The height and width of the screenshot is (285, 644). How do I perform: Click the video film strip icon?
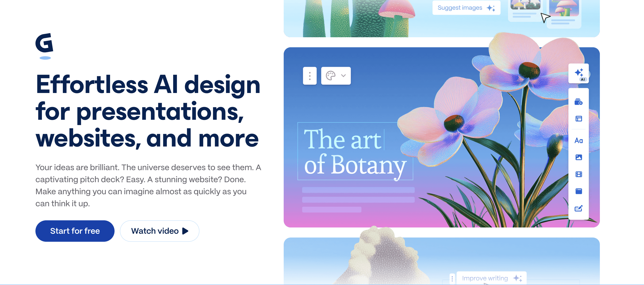pyautogui.click(x=578, y=174)
